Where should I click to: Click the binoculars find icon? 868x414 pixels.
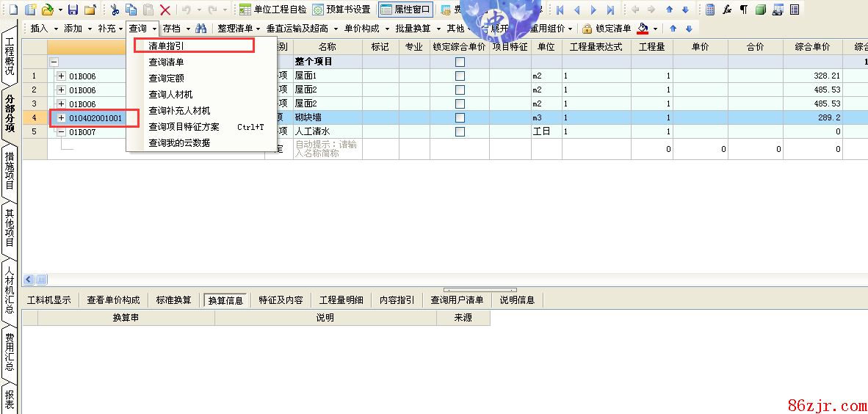click(200, 29)
